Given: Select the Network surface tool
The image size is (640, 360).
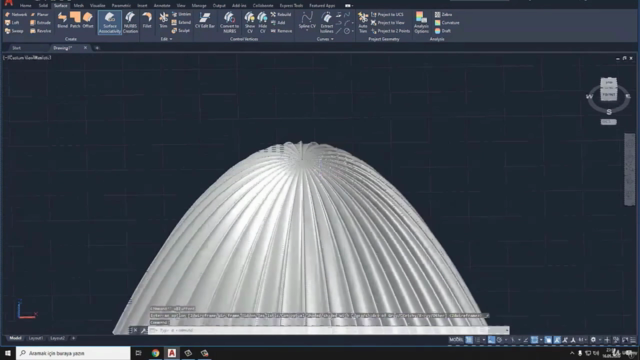Looking at the screenshot, I should 16,15.
